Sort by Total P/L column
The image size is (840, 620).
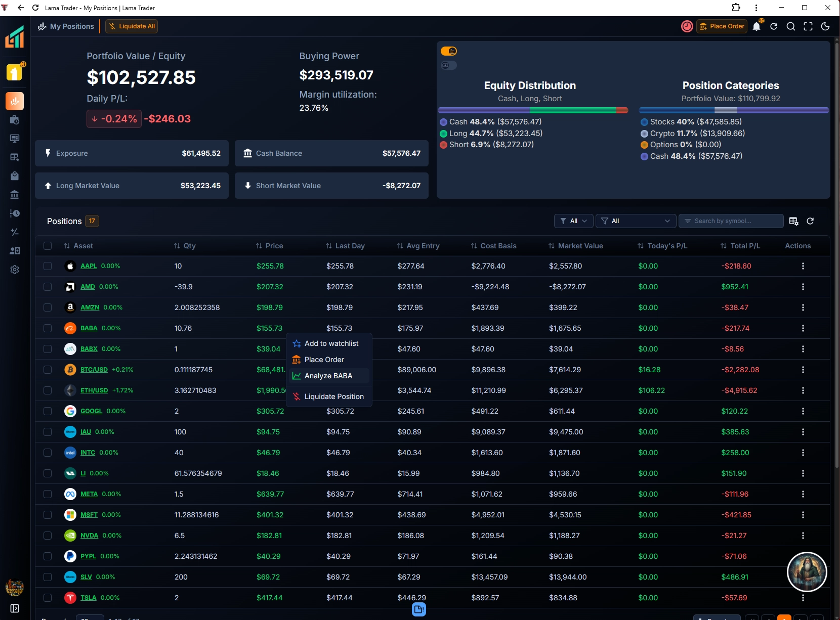pyautogui.click(x=740, y=246)
